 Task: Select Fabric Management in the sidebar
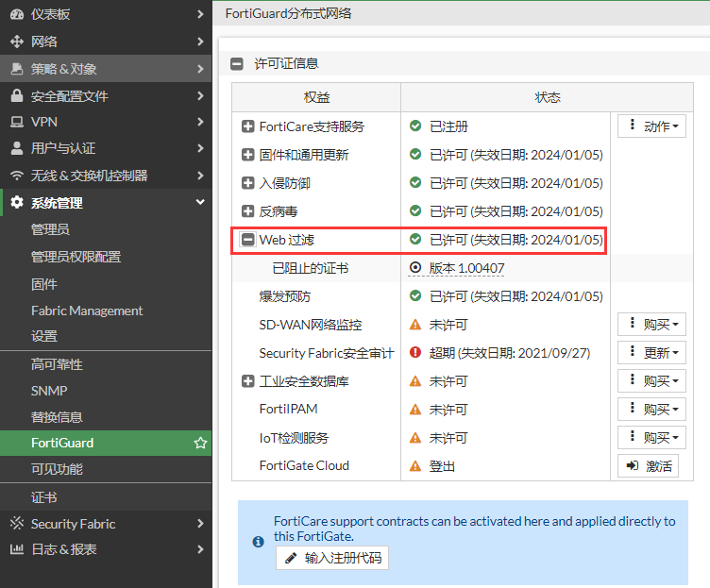(x=87, y=311)
